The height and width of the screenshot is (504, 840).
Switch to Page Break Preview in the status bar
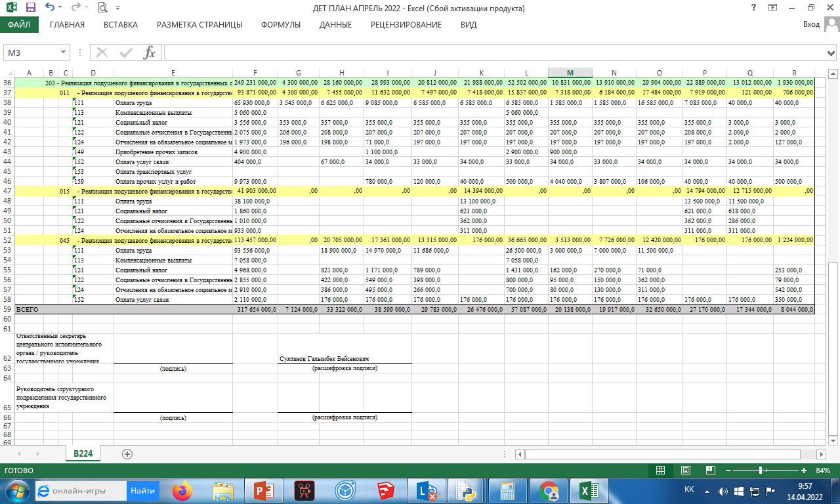coord(709,471)
